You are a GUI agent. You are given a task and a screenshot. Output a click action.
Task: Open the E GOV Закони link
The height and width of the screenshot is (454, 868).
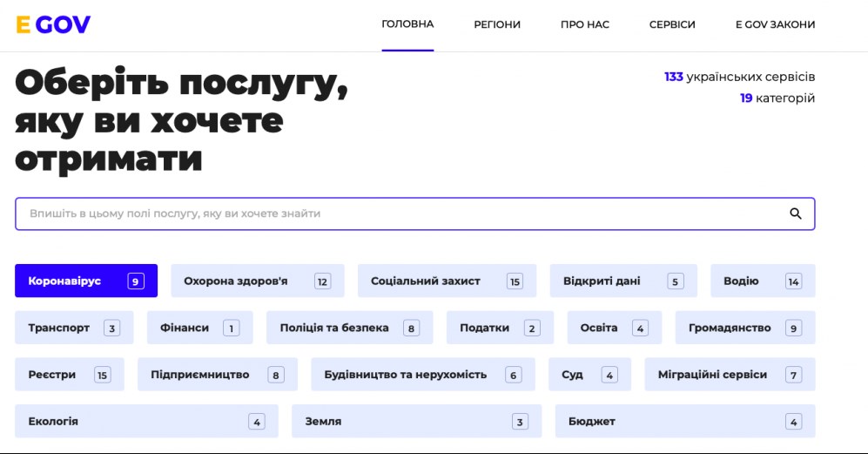pos(775,24)
